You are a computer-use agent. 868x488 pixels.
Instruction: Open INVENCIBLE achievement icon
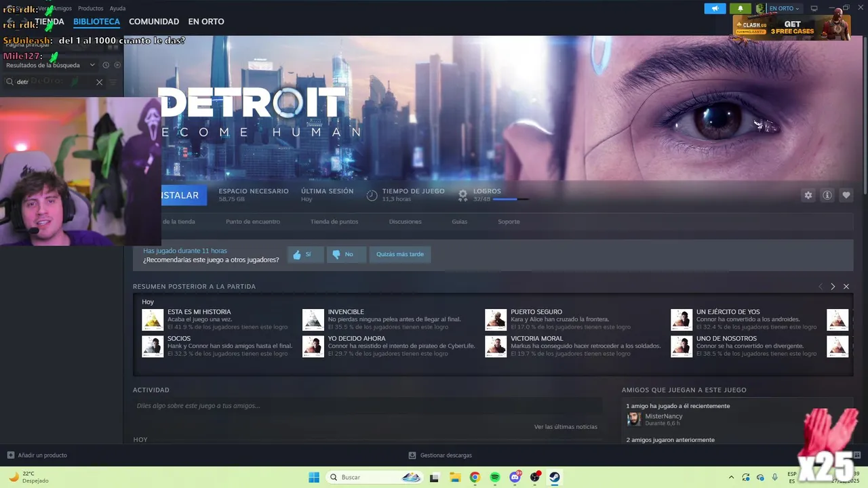313,320
